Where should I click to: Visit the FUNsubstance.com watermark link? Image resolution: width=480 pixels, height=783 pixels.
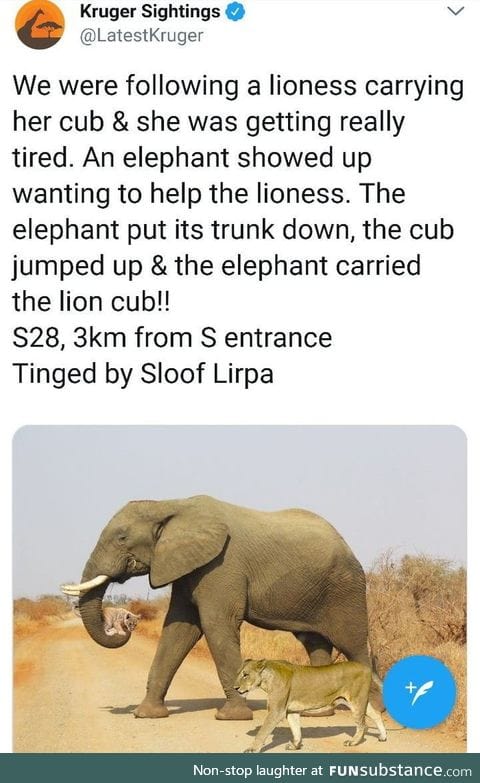tap(400, 770)
